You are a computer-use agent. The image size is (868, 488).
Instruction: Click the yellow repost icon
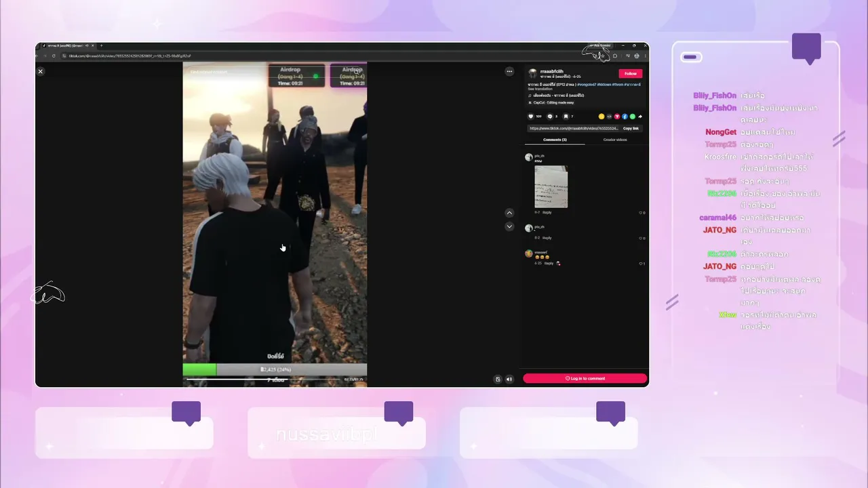point(601,117)
